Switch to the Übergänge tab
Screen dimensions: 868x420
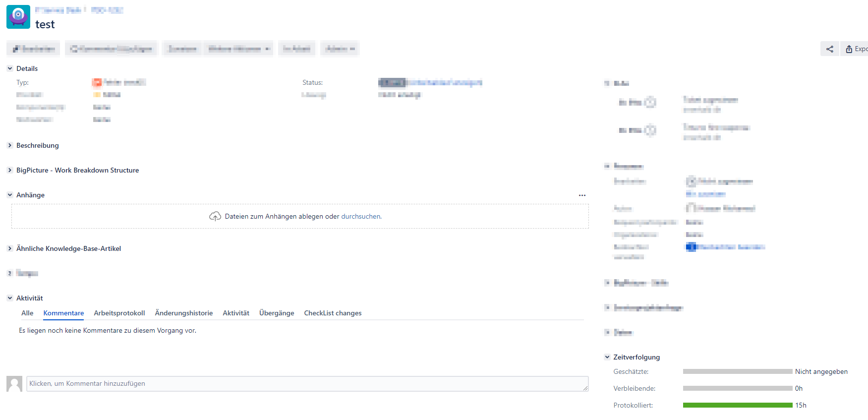pyautogui.click(x=277, y=313)
